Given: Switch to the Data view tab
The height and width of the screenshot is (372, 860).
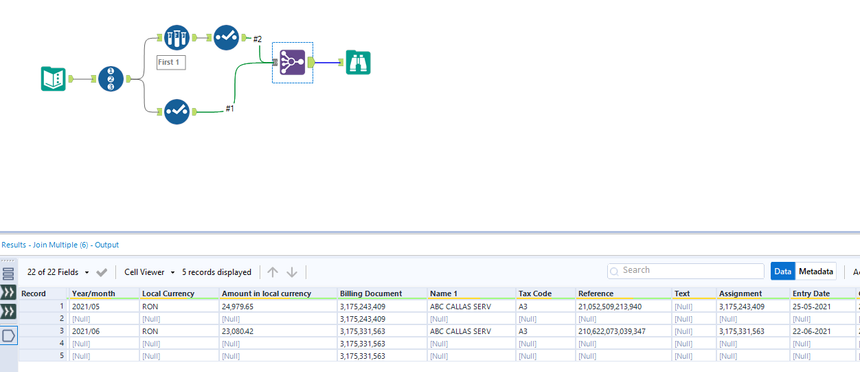Looking at the screenshot, I should 783,271.
